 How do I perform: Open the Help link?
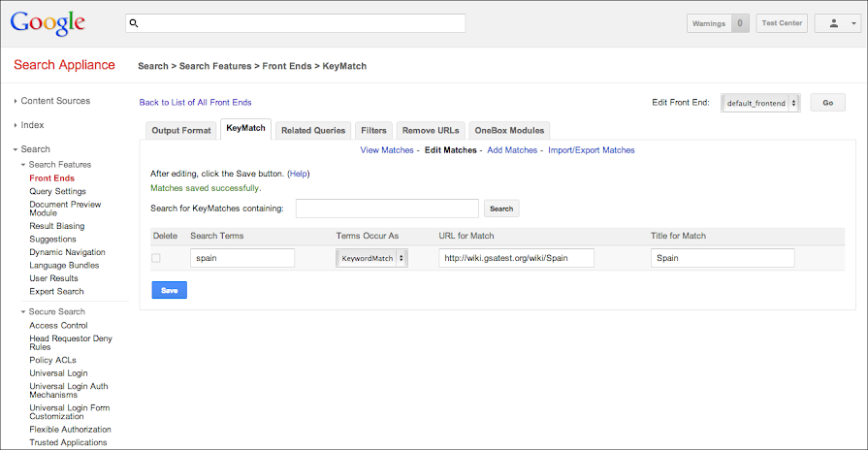299,174
